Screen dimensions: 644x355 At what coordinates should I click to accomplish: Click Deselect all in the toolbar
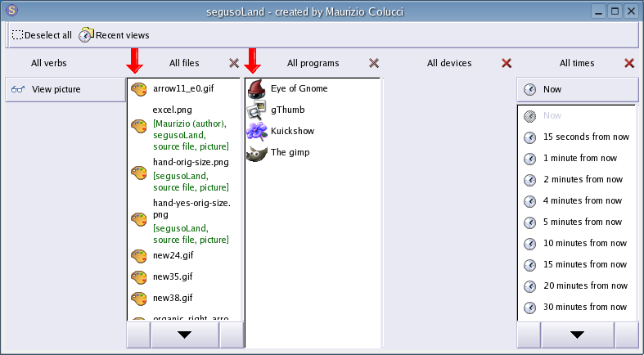[42, 35]
